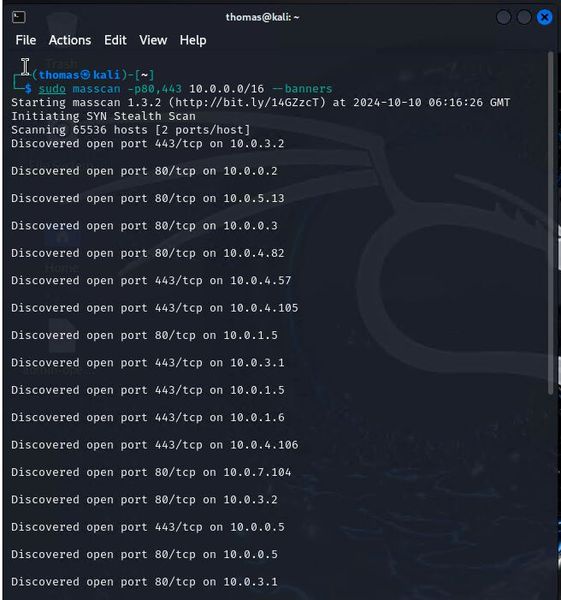
Task: Click the masscan command word
Action: pyautogui.click(x=96, y=89)
